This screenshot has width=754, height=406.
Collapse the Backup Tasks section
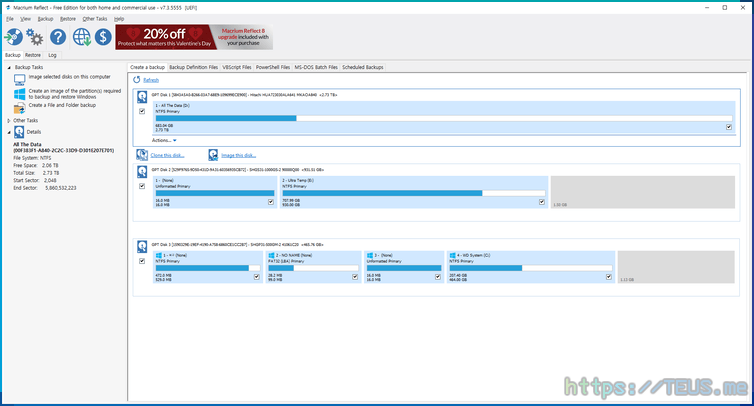(9, 67)
